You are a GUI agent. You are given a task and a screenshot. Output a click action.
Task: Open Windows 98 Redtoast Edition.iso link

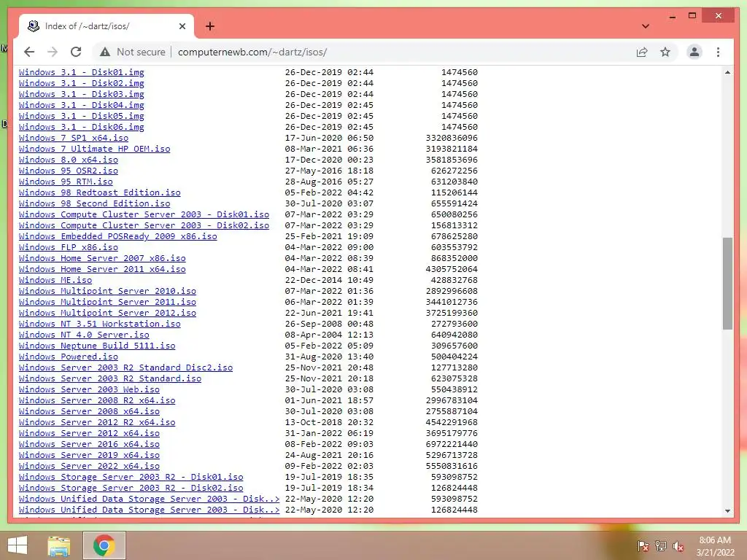pos(99,192)
